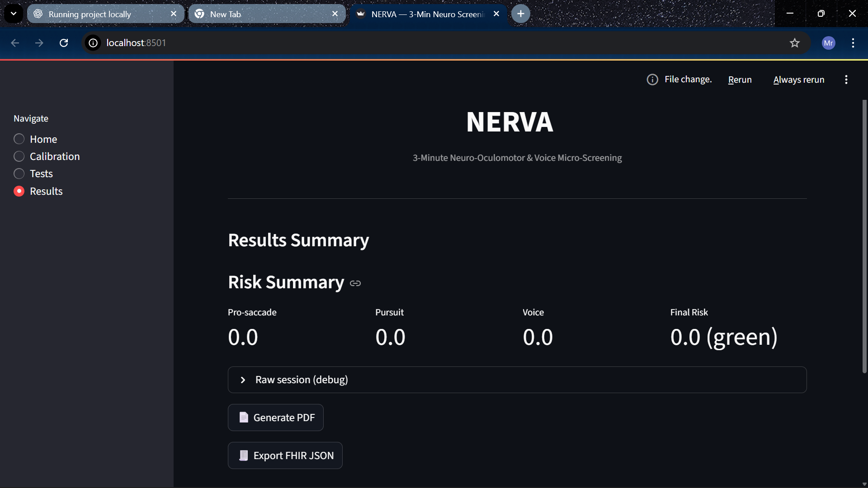Open Chrome three-dot menu
Screen dimensions: 868x488
coord(853,43)
